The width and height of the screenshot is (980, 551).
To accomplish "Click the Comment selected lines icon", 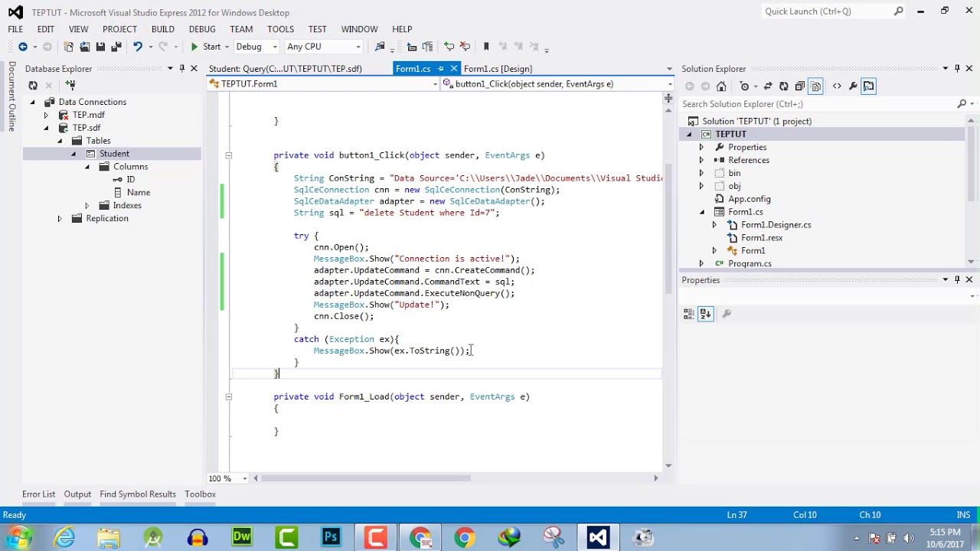I will coord(449,47).
